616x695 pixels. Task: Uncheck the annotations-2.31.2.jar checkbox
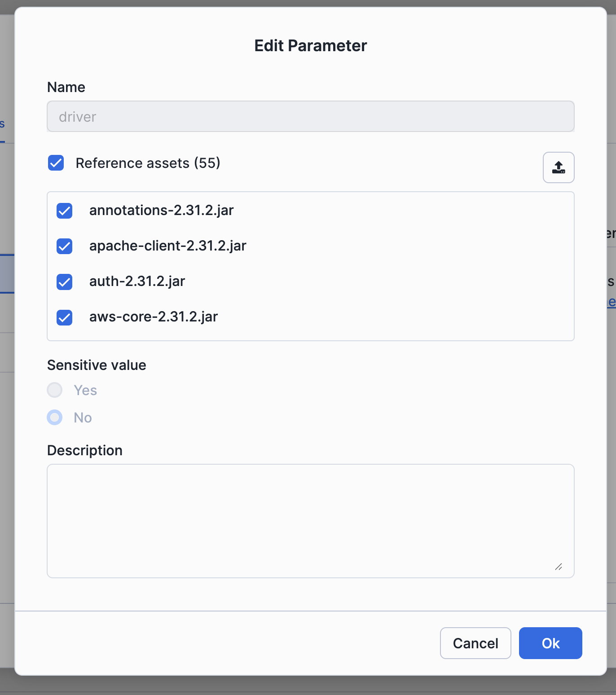65,211
